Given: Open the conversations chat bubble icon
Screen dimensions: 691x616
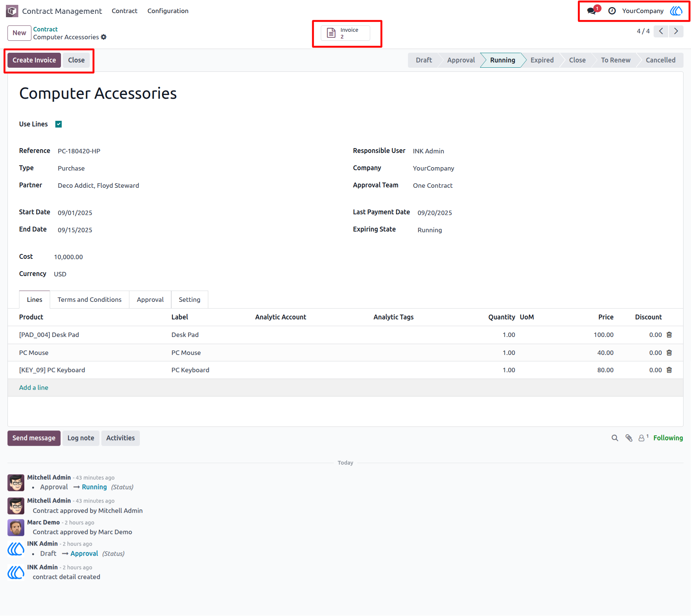Looking at the screenshot, I should [592, 11].
